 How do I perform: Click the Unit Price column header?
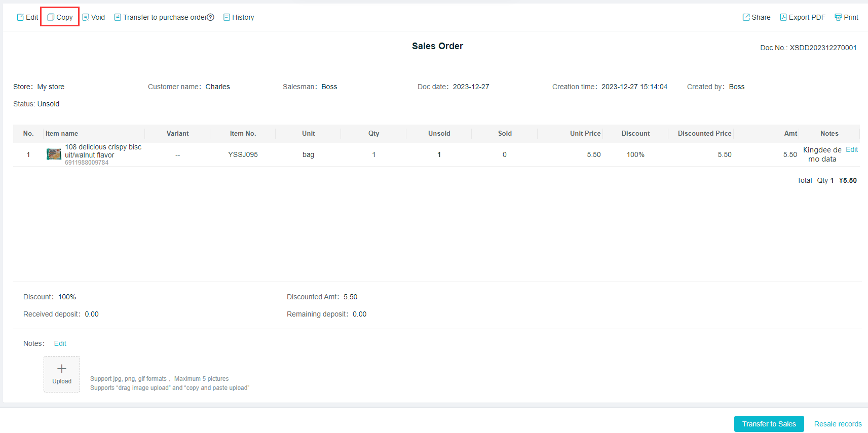coord(585,134)
